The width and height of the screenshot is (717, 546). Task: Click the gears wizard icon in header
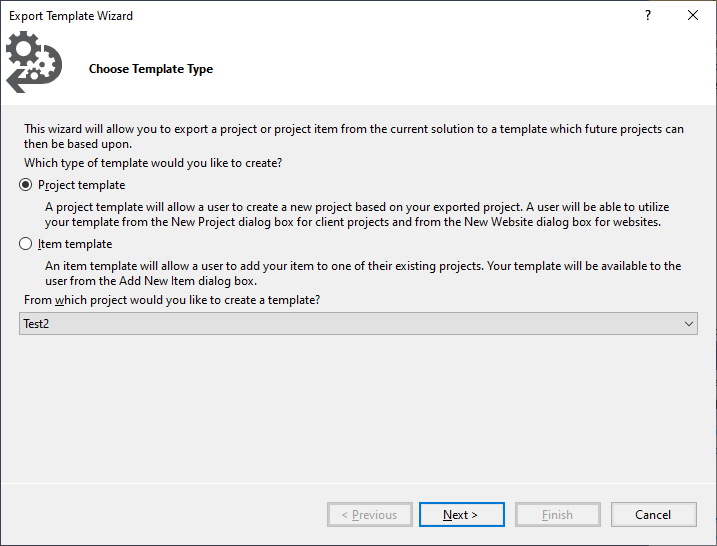click(34, 62)
